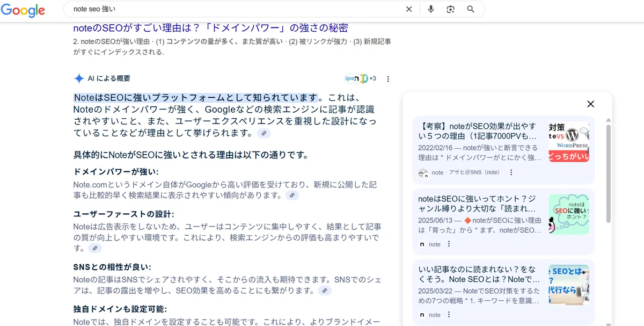Open options for アサヒ@SNS source card
Screen dimensions: 644x326
click(511, 172)
